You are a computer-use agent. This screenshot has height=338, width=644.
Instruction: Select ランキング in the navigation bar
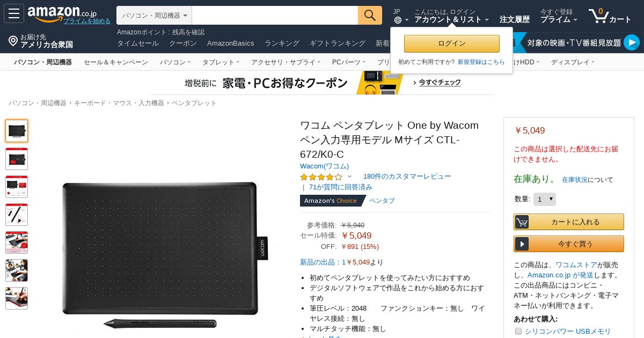pos(282,43)
